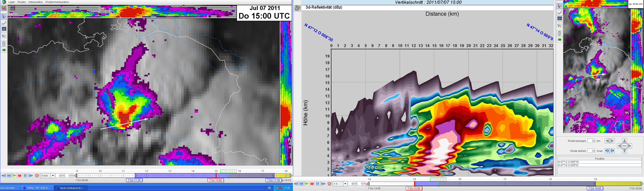
Task: Click route tool in right mini-map toolbar
Action: (560, 25)
